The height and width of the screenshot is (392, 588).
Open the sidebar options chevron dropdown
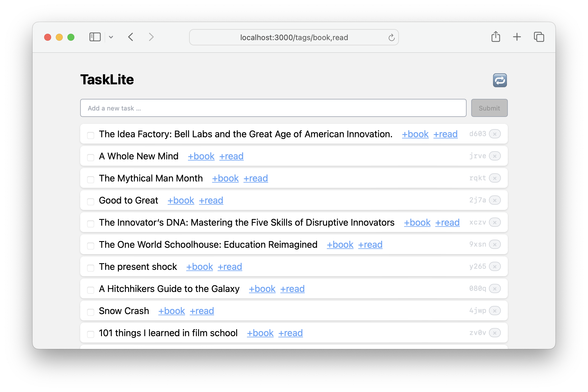[x=111, y=37]
